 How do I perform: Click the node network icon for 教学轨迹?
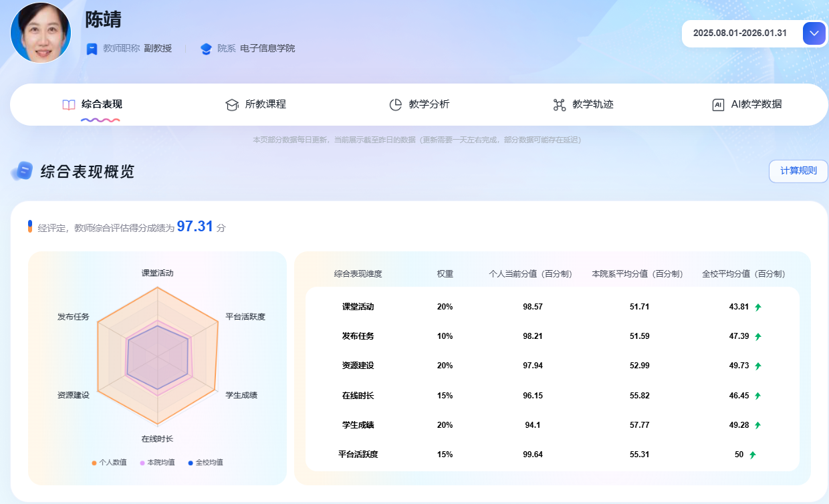(560, 105)
